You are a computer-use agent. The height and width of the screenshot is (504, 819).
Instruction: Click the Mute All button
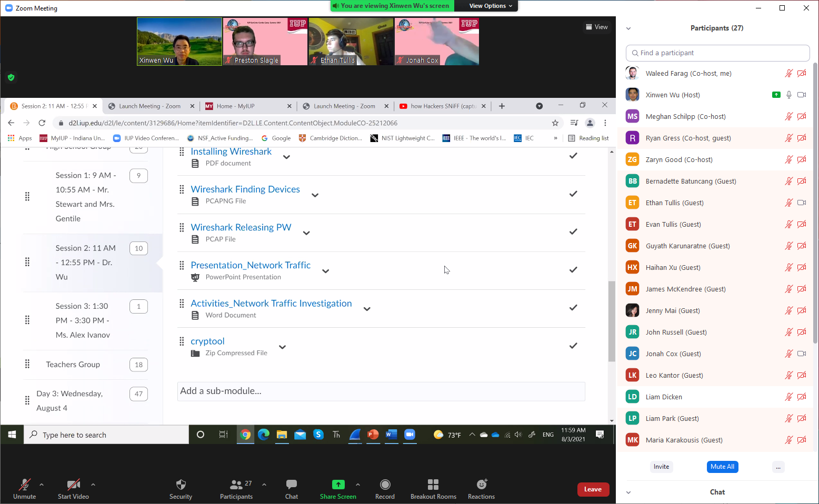tap(722, 467)
